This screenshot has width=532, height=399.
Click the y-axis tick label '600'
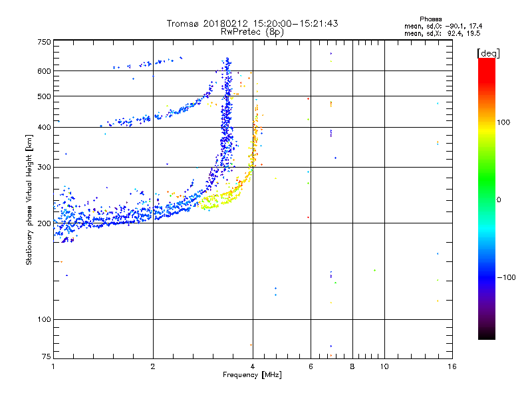44,71
